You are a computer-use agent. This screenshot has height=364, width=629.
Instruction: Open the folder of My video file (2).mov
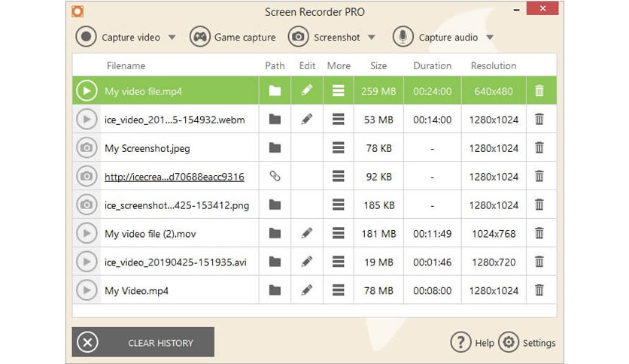tap(275, 233)
